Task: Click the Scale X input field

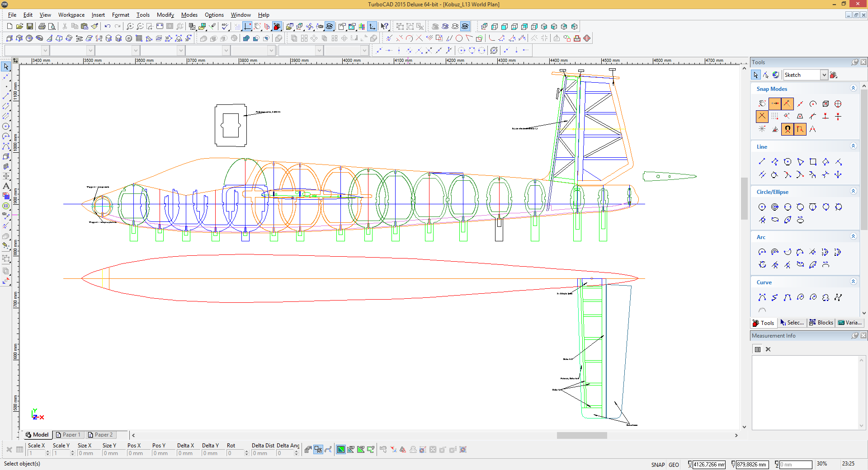Action: click(x=36, y=453)
